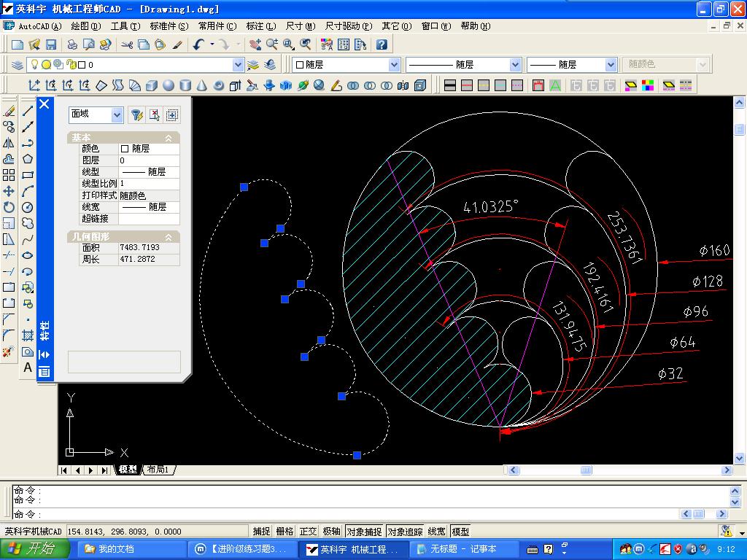Collapse the 基本 properties section
Viewport: 747px width, 560px height.
click(169, 138)
